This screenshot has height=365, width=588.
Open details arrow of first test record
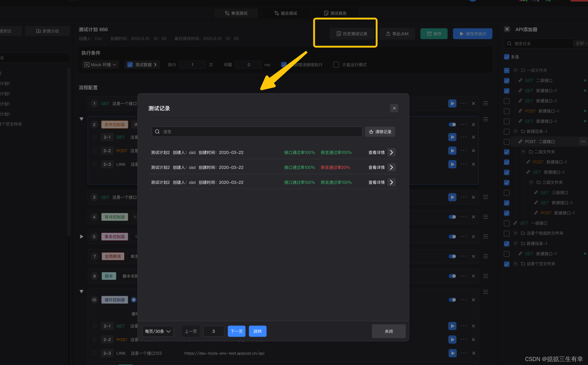392,152
